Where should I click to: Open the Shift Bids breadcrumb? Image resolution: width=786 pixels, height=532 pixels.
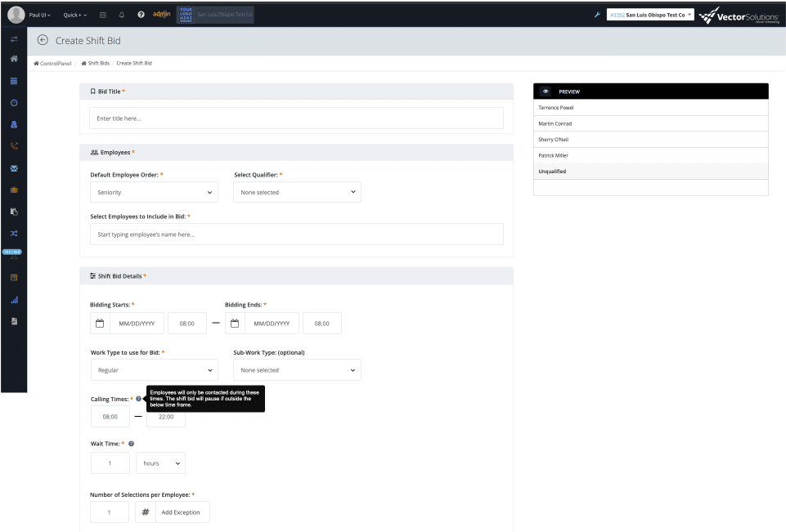click(95, 63)
